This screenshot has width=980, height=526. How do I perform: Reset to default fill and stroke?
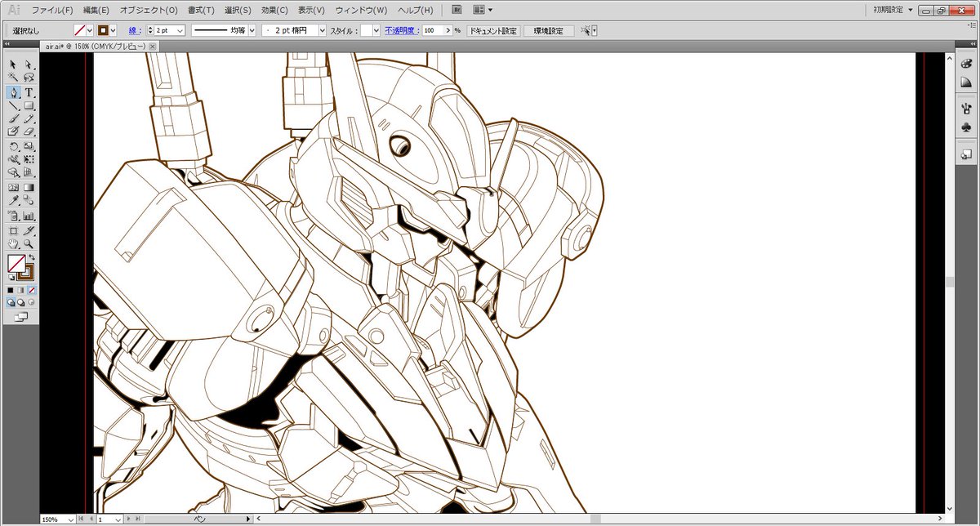coord(11,278)
